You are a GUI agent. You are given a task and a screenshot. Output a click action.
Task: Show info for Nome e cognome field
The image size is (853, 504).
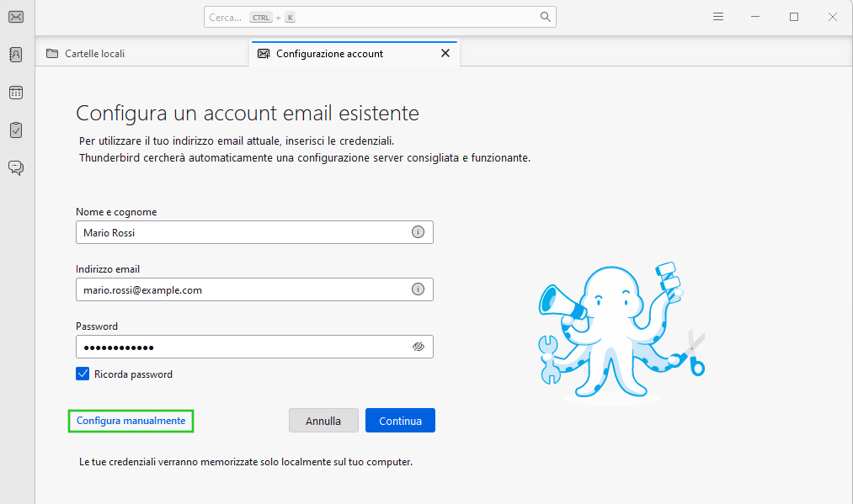coord(418,232)
